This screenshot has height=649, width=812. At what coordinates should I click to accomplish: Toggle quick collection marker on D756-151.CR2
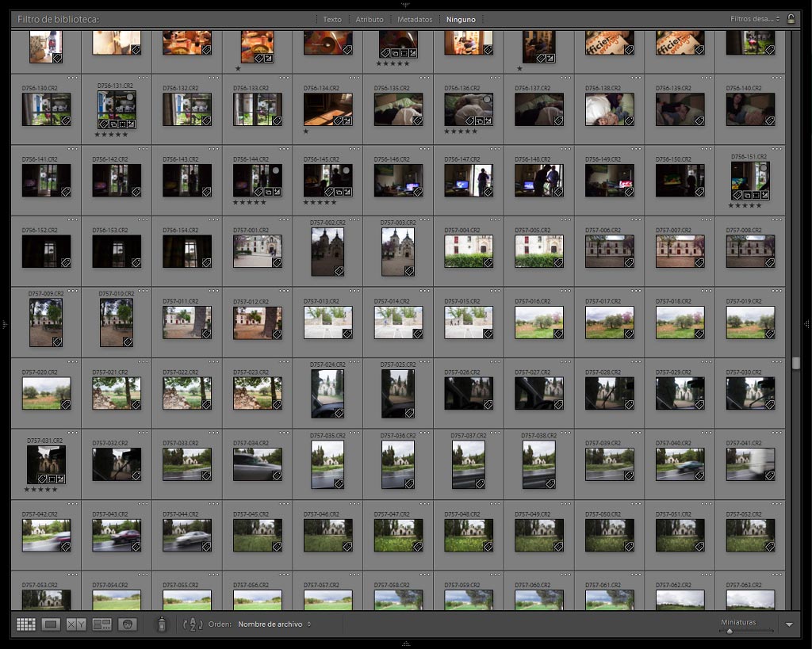click(764, 167)
